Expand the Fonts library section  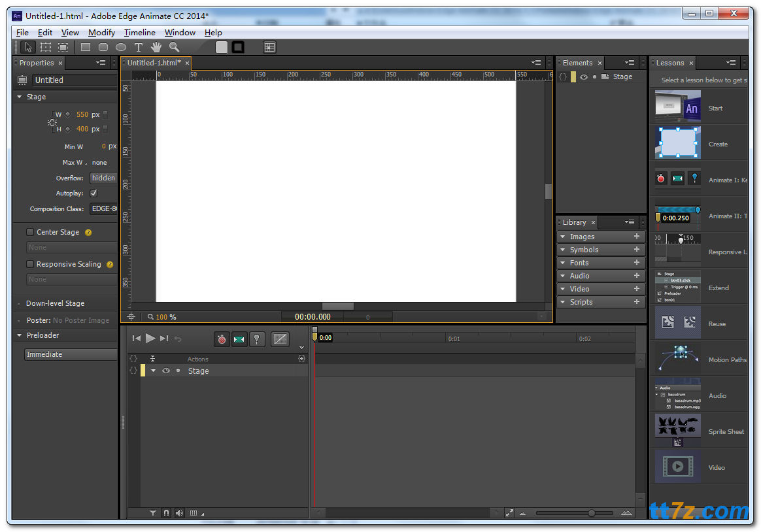pos(562,263)
